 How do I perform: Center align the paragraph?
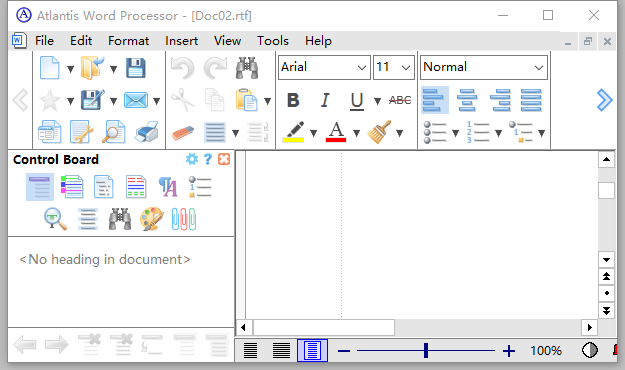[x=467, y=100]
